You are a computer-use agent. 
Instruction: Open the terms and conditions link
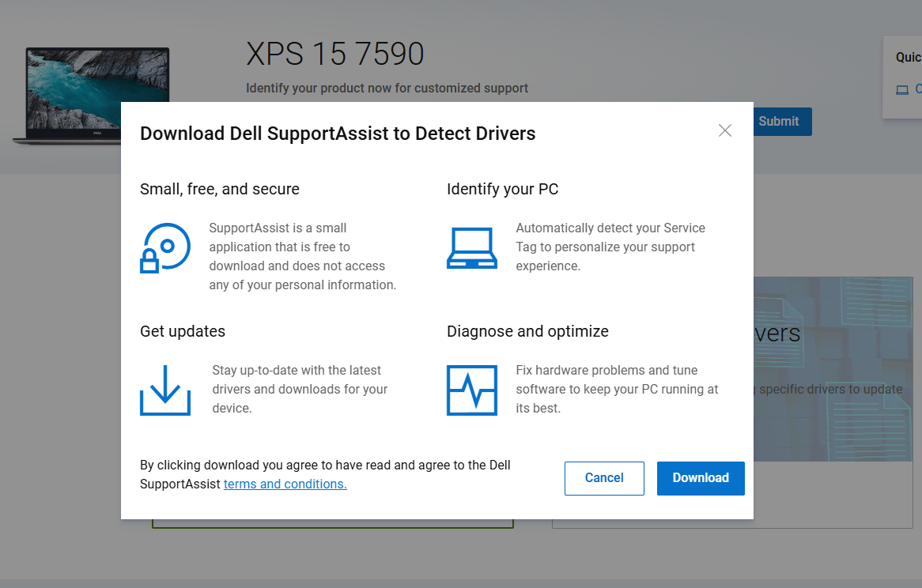coord(285,484)
